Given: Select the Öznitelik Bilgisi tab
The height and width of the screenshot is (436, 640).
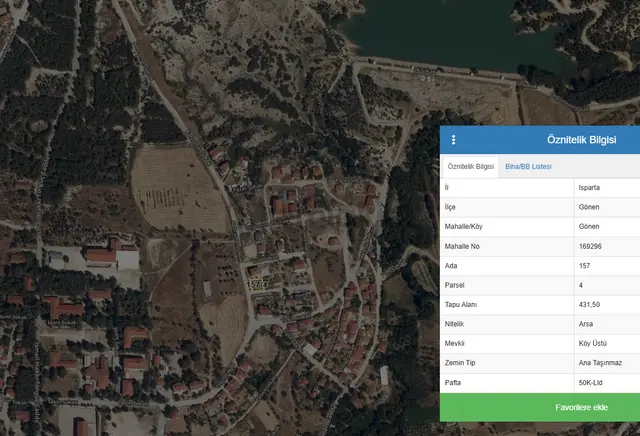Looking at the screenshot, I should click(x=471, y=167).
